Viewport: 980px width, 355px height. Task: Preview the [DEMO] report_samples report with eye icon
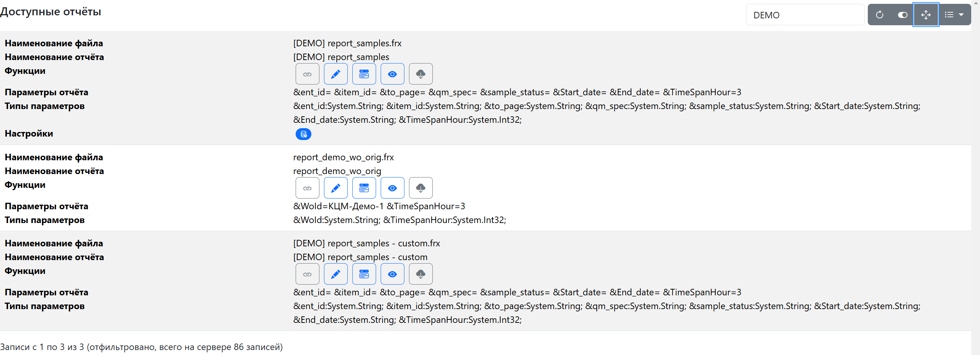392,74
